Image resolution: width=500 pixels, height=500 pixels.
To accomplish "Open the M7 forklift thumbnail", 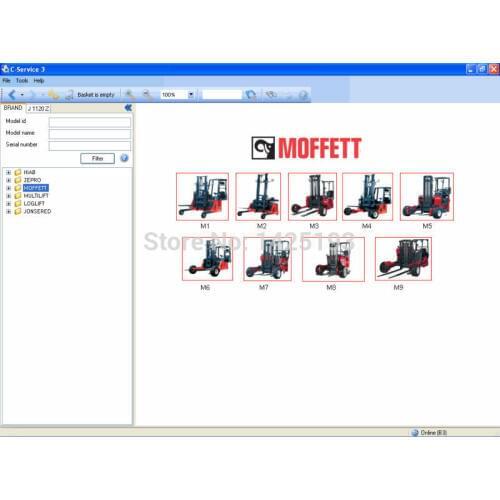I will (x=267, y=259).
